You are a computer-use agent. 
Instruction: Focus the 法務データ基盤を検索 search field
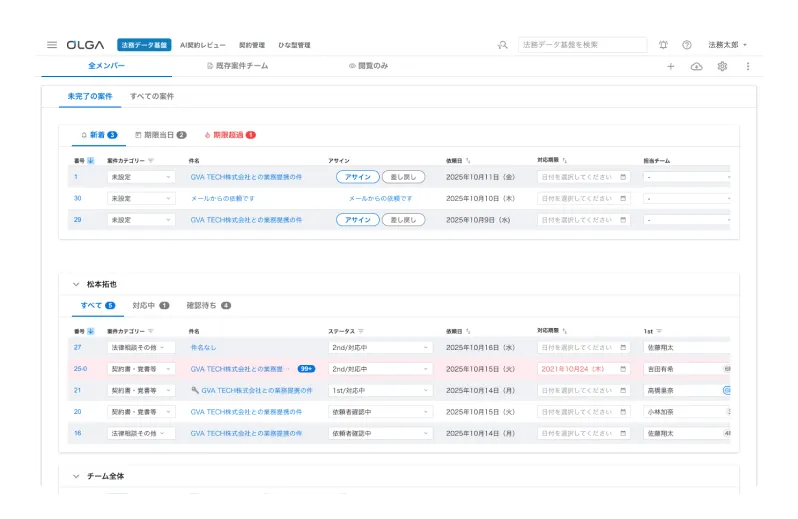[583, 45]
